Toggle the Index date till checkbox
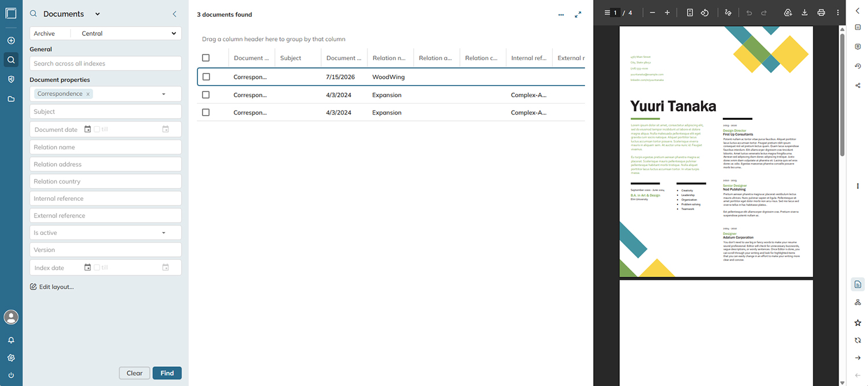 [97, 267]
